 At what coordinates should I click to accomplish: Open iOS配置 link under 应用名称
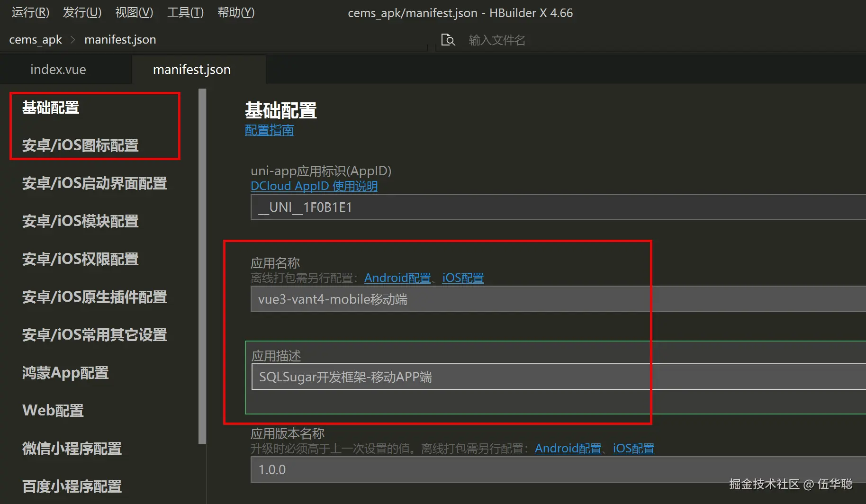click(x=463, y=278)
